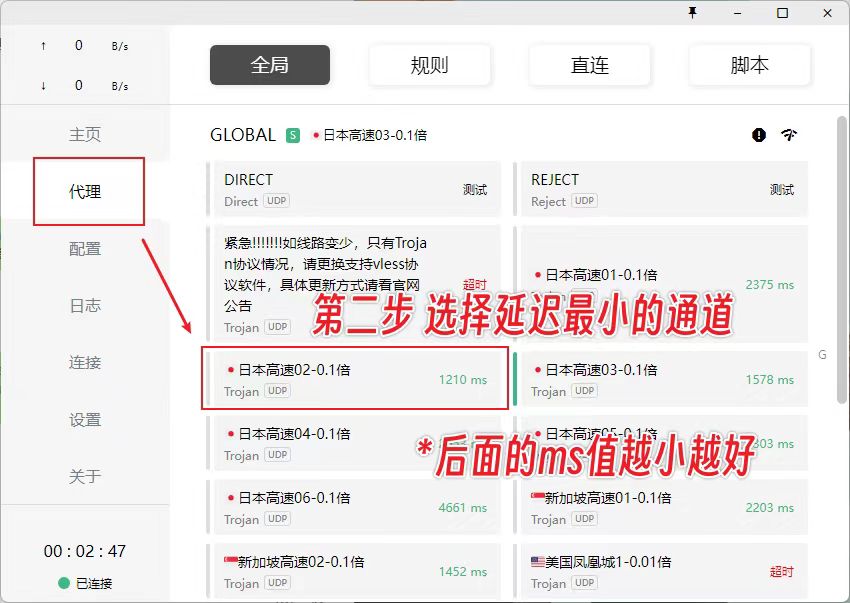
Task: Click 超时 on the 美国凤凰城1 card
Action: tap(782, 572)
